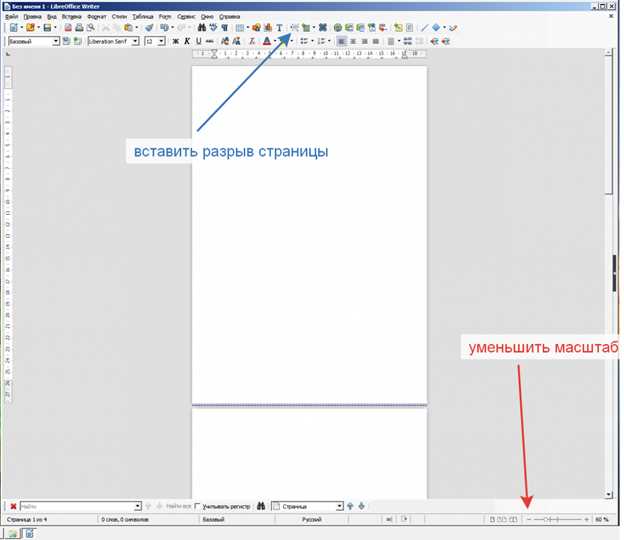Select the Line drawing tool

(425, 28)
